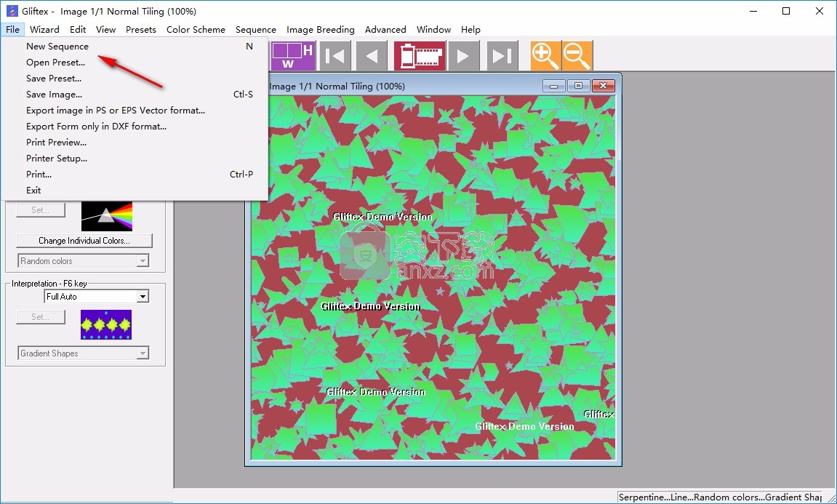837x504 pixels.
Task: Click the Set... button beside the prism image
Action: click(x=41, y=210)
